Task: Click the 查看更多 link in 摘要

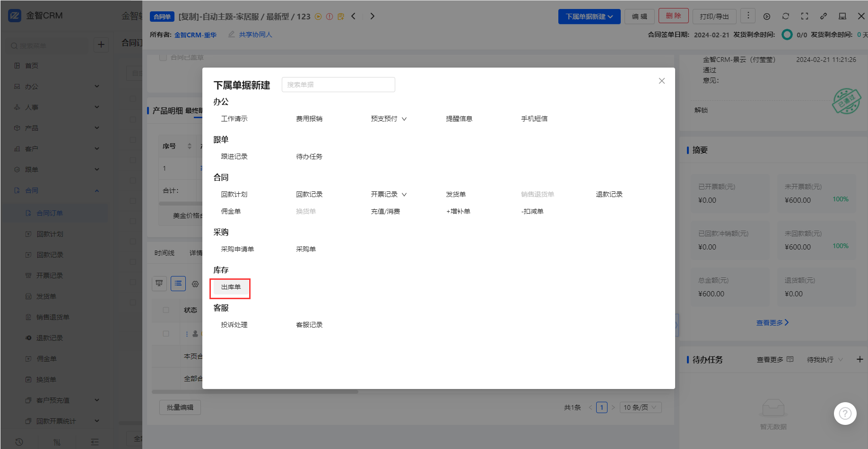Action: pyautogui.click(x=772, y=323)
